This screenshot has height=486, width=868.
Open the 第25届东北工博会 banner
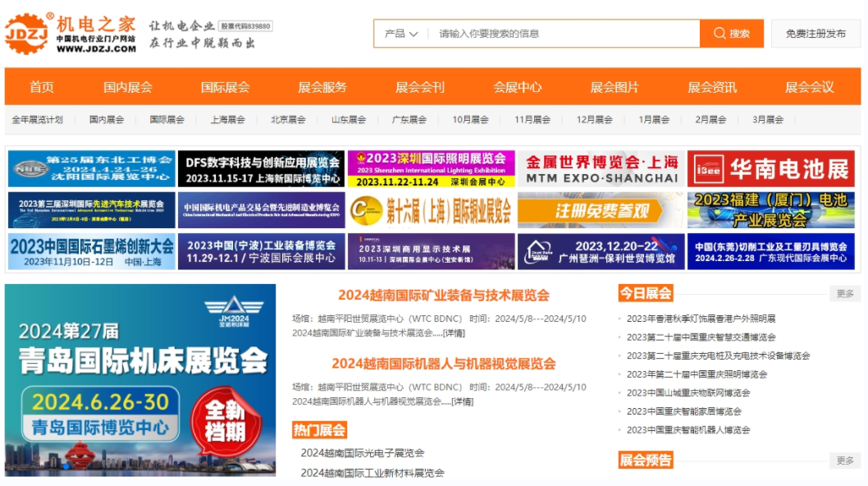(x=92, y=167)
